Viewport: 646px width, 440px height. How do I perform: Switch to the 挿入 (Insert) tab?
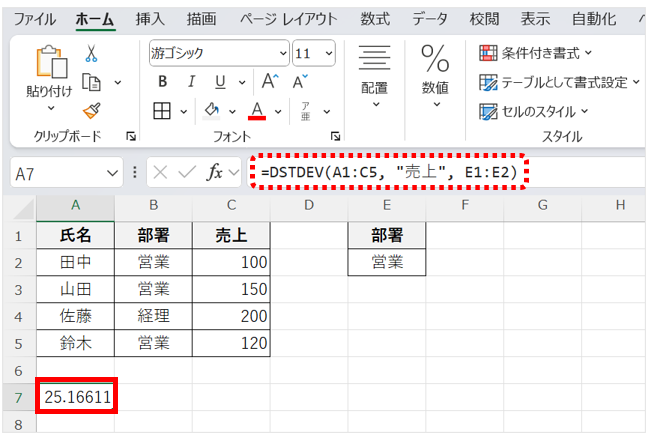(151, 19)
